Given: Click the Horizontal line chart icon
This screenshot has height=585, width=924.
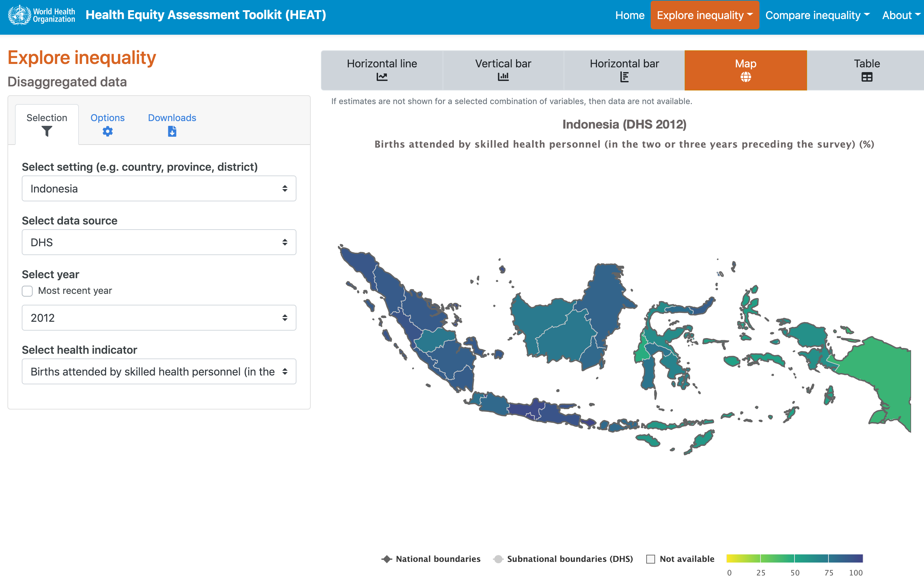Looking at the screenshot, I should 382,77.
